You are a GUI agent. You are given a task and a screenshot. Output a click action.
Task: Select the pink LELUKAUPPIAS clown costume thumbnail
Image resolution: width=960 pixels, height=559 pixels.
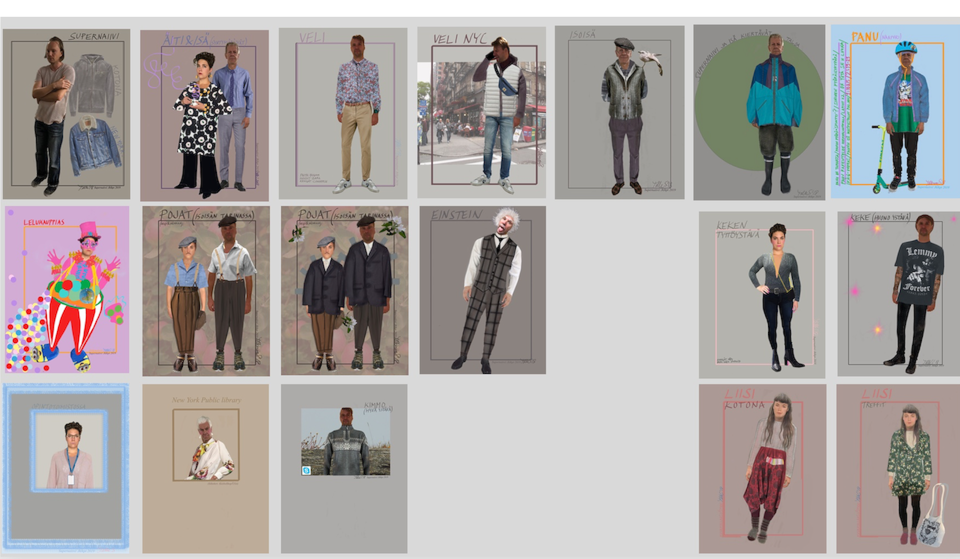(x=67, y=290)
